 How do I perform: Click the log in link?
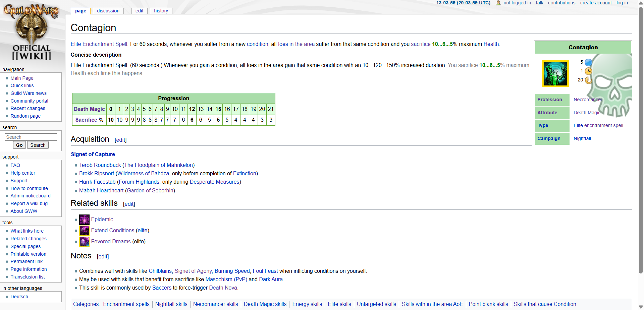pos(622,3)
